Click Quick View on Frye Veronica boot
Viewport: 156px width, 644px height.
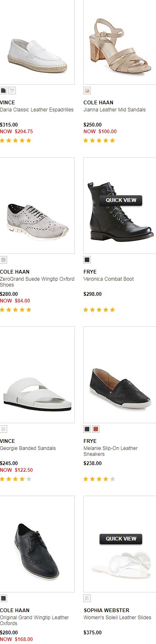tap(121, 200)
